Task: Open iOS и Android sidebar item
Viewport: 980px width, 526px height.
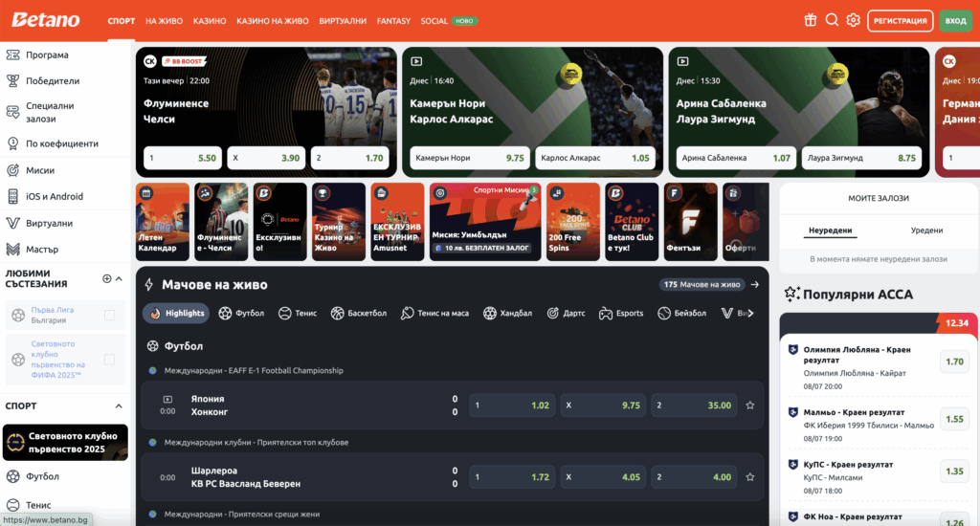Action: point(55,196)
